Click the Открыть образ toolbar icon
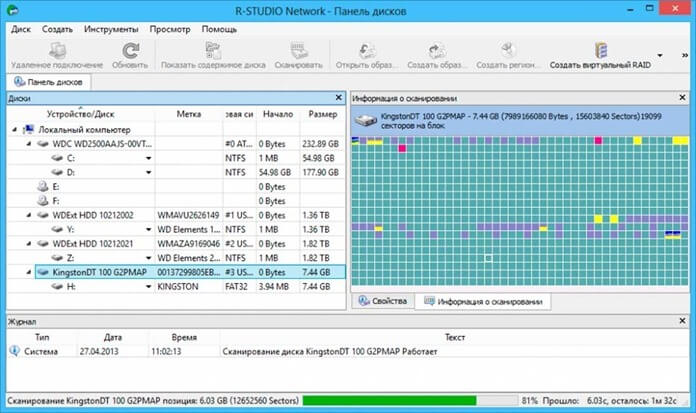This screenshot has width=696, height=413. pos(367,51)
